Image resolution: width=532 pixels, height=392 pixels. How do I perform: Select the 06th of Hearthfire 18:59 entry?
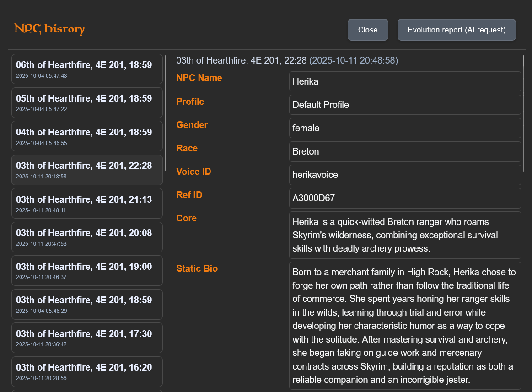87,69
